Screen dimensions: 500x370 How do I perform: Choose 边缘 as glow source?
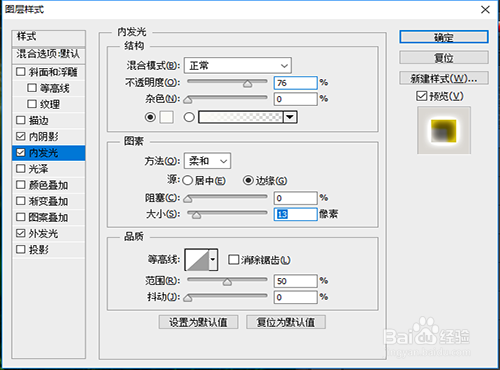point(248,180)
